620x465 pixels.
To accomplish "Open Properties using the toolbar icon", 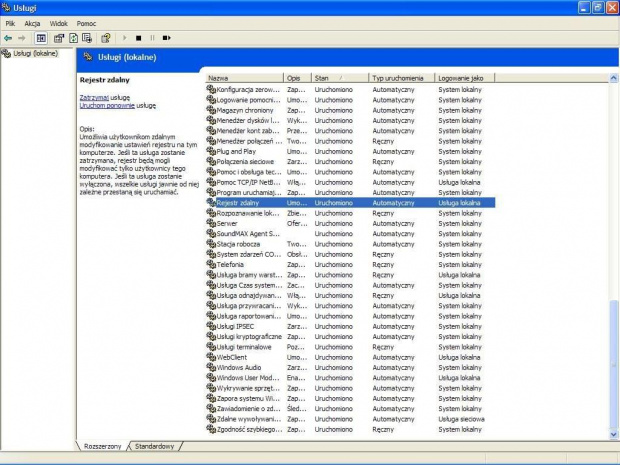I will coord(59,37).
